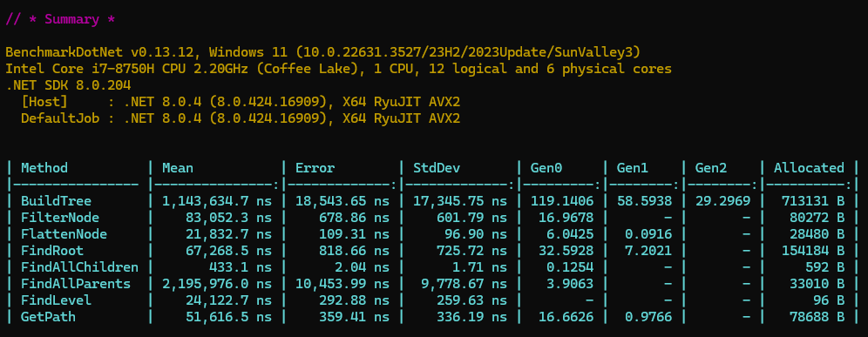
Task: Click the Allocated column header
Action: click(x=809, y=168)
